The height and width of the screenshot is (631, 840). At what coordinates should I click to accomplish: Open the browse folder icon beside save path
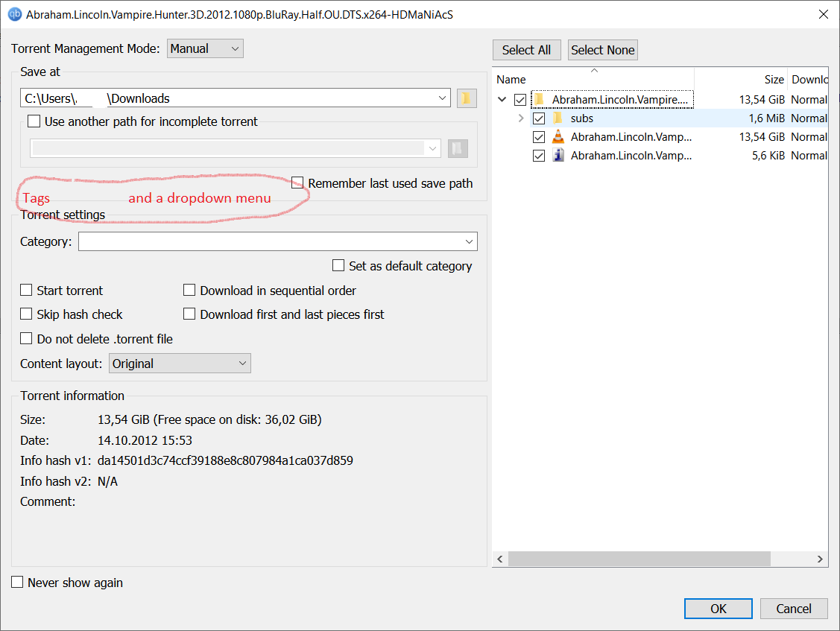[467, 98]
